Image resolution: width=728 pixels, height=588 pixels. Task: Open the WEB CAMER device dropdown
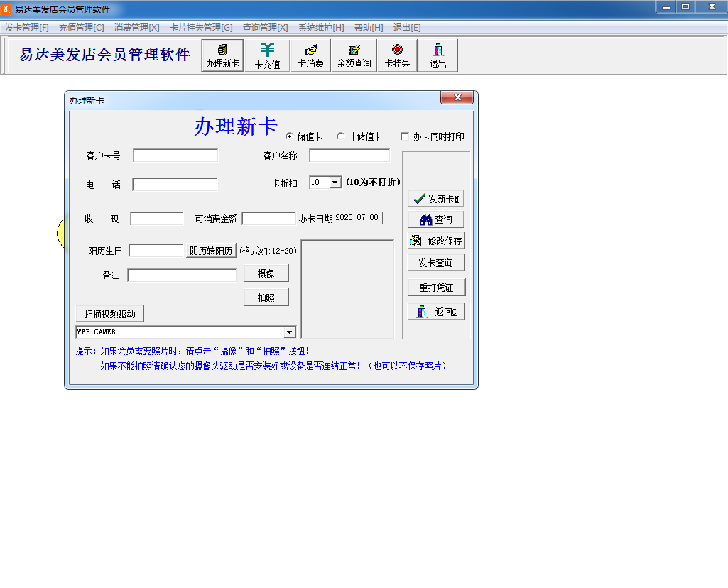[289, 332]
